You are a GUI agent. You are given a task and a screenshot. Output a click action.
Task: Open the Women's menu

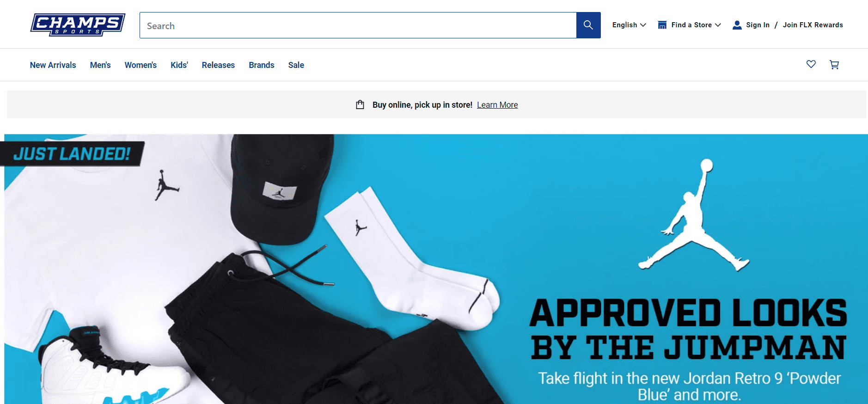pyautogui.click(x=141, y=65)
